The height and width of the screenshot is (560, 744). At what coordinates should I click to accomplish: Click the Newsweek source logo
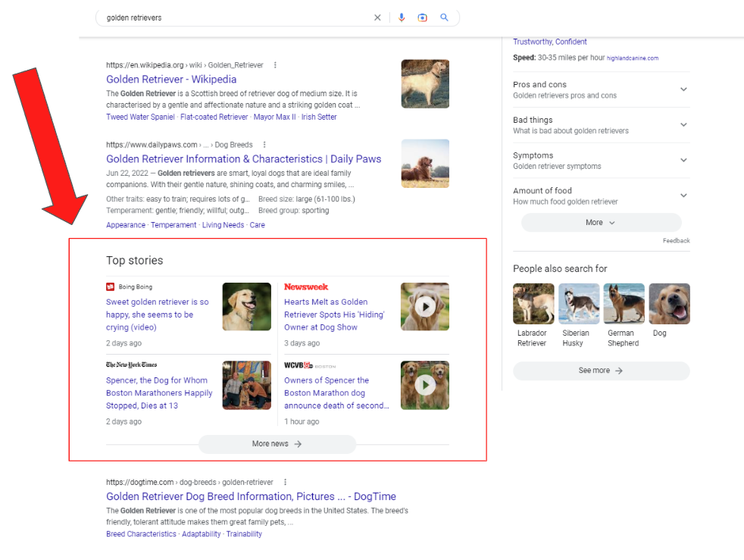click(x=306, y=286)
